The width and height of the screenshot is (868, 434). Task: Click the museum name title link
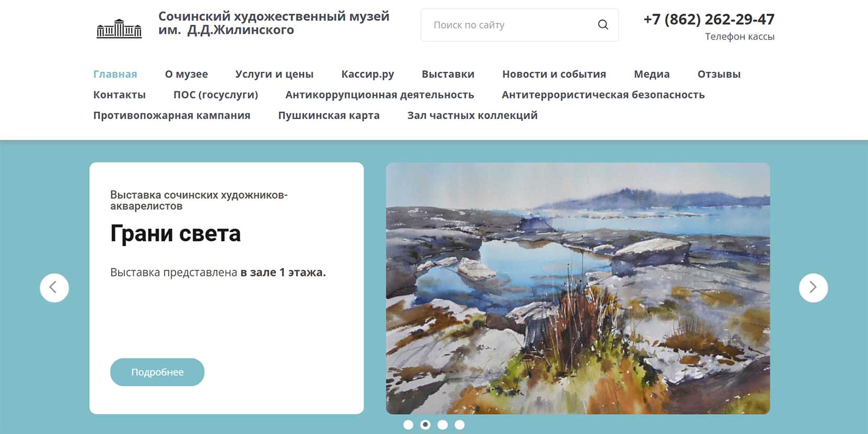pos(274,23)
